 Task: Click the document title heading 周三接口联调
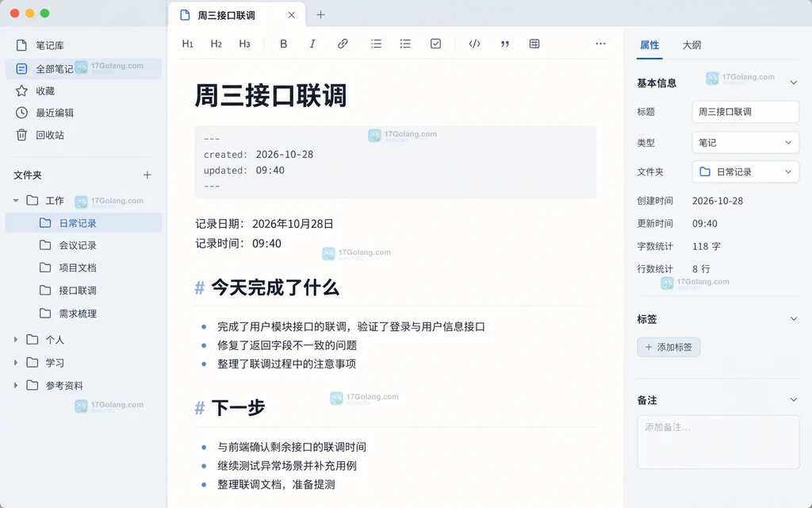coord(270,96)
